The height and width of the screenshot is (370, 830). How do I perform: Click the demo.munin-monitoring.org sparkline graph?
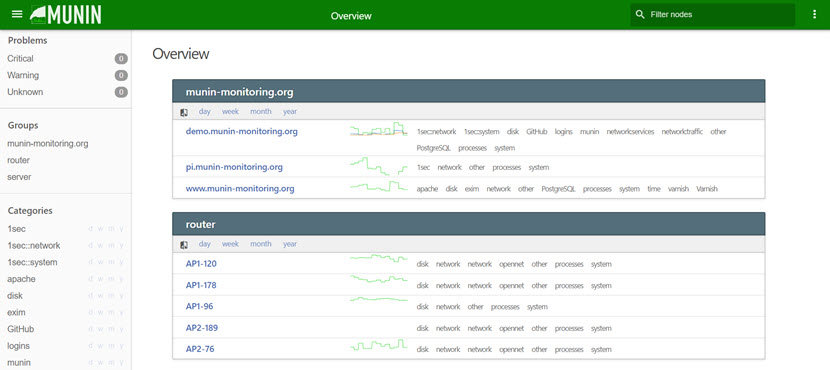tap(378, 130)
